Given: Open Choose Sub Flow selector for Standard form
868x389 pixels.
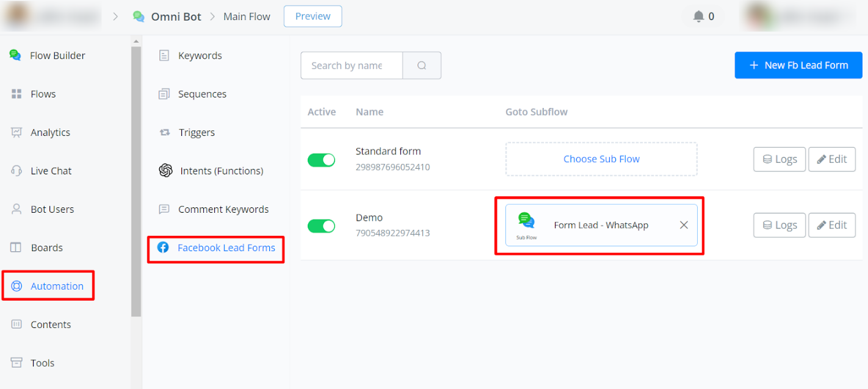Looking at the screenshot, I should (601, 159).
